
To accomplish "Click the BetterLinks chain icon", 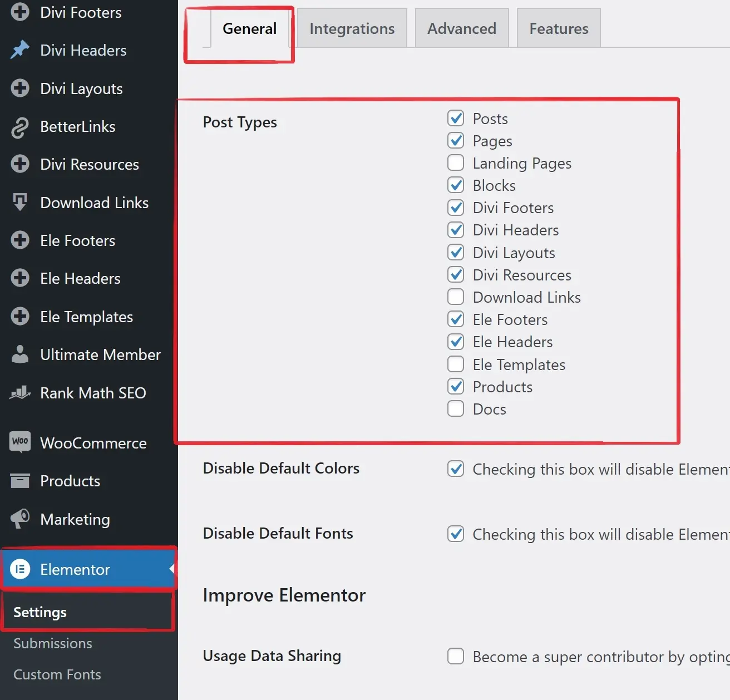I will pyautogui.click(x=20, y=127).
